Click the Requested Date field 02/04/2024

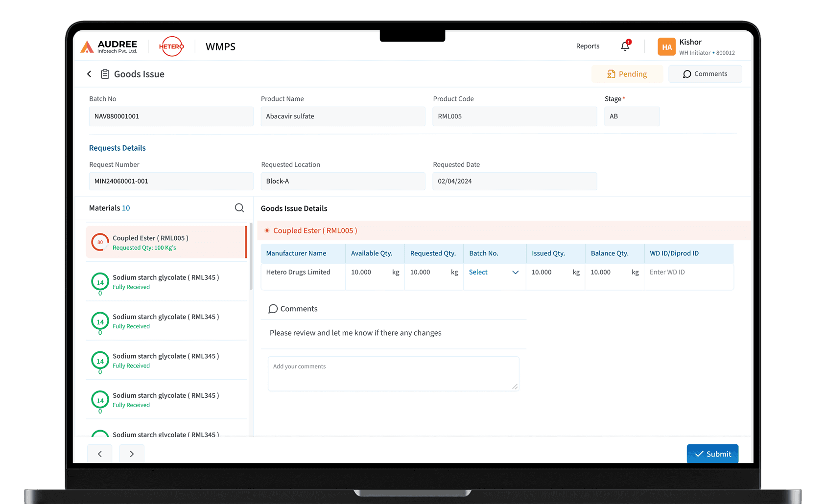click(x=515, y=181)
